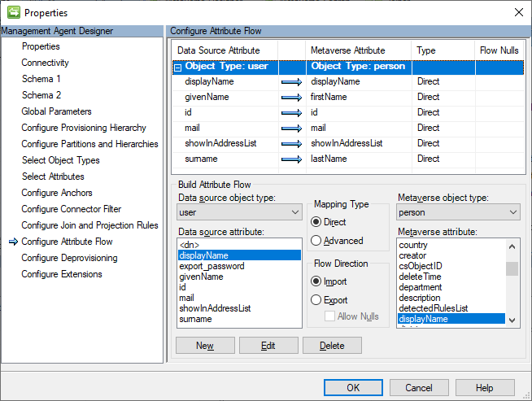
Task: Select the Advanced mapping type radio
Action: (316, 241)
